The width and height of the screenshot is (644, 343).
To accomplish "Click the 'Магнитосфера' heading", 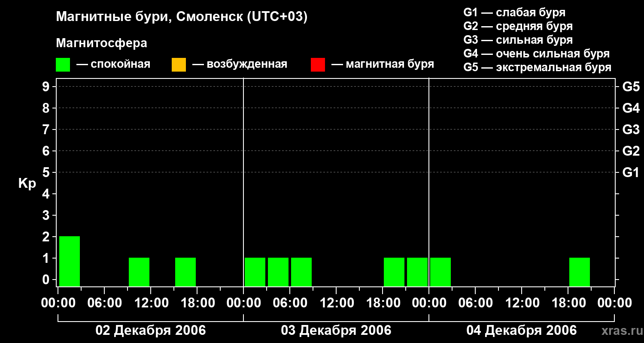I will pyautogui.click(x=102, y=43).
